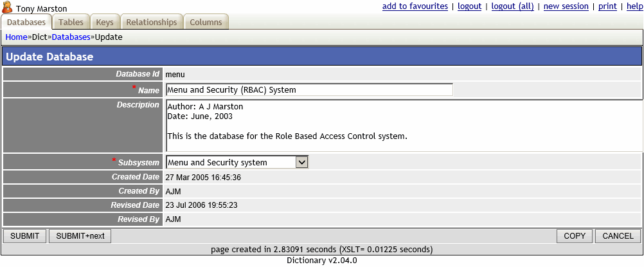Click the print link
The image size is (644, 267).
click(607, 6)
